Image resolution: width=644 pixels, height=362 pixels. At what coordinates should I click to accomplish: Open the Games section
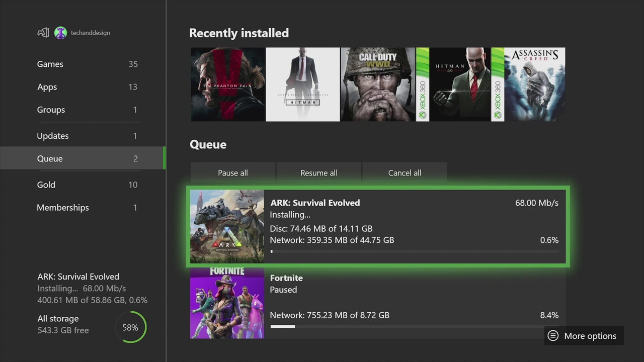click(x=83, y=64)
